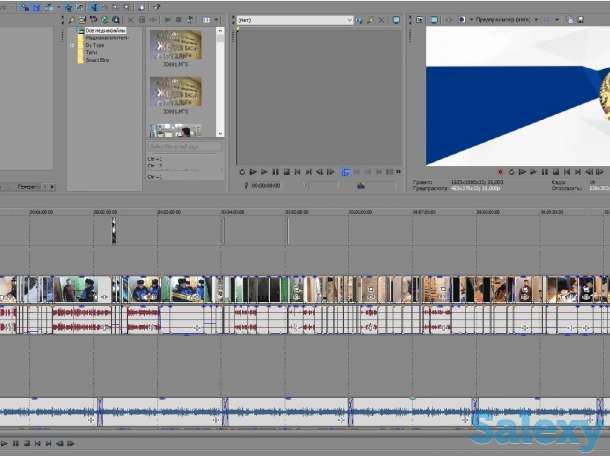
Task: Remove current media from Trimmer history
Action: 382,20
